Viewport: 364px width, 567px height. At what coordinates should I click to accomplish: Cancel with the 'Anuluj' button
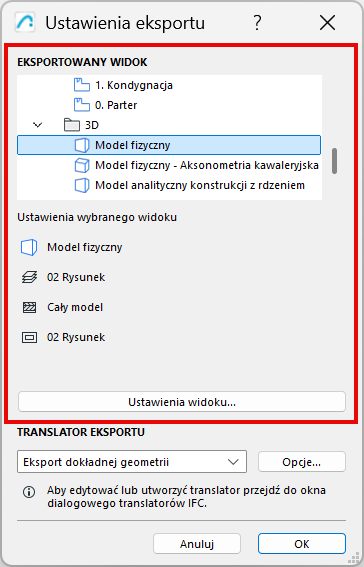(x=197, y=544)
